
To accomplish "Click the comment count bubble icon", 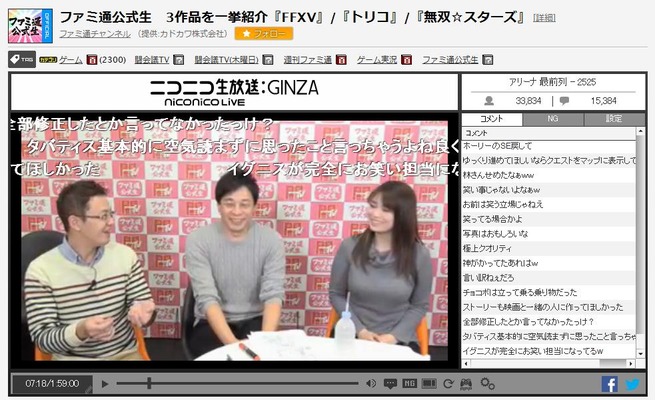I will point(564,101).
